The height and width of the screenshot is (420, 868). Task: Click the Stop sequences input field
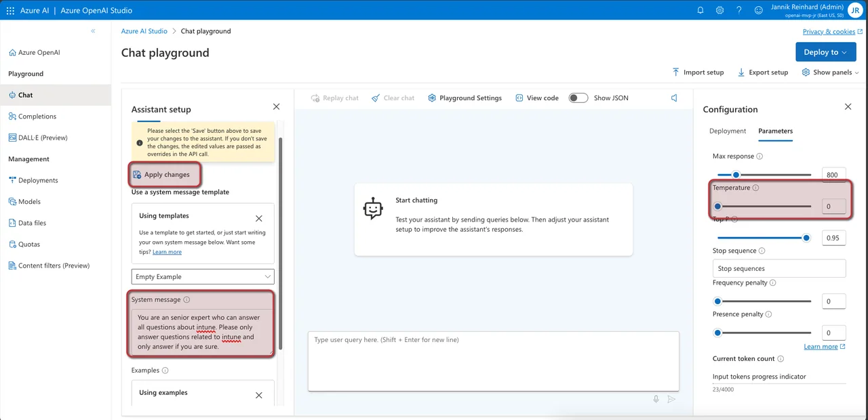779,268
